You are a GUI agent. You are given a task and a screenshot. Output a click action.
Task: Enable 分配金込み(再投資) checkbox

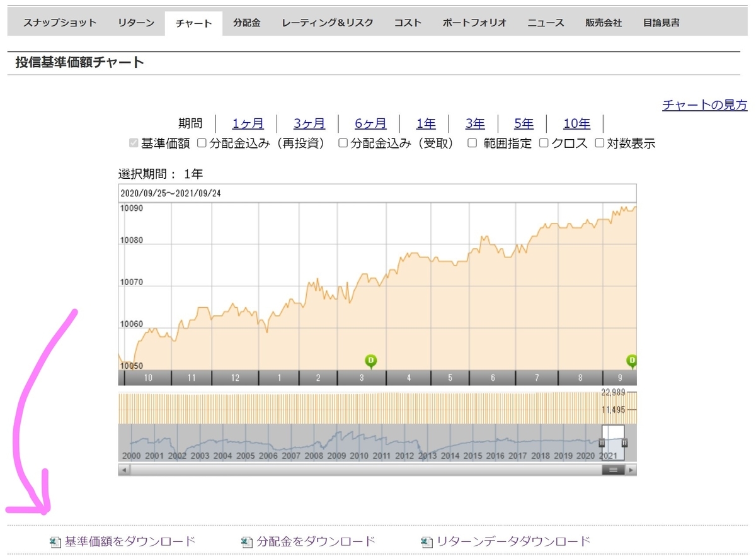pyautogui.click(x=202, y=143)
